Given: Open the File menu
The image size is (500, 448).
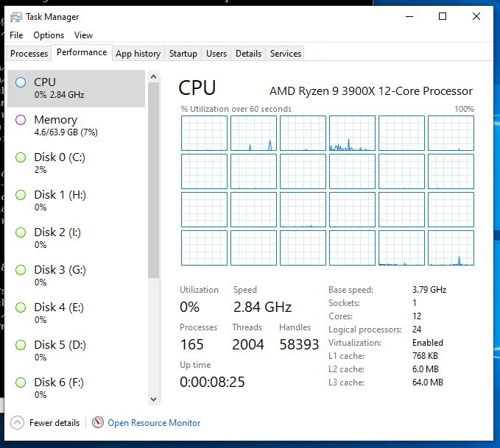Looking at the screenshot, I should [16, 35].
